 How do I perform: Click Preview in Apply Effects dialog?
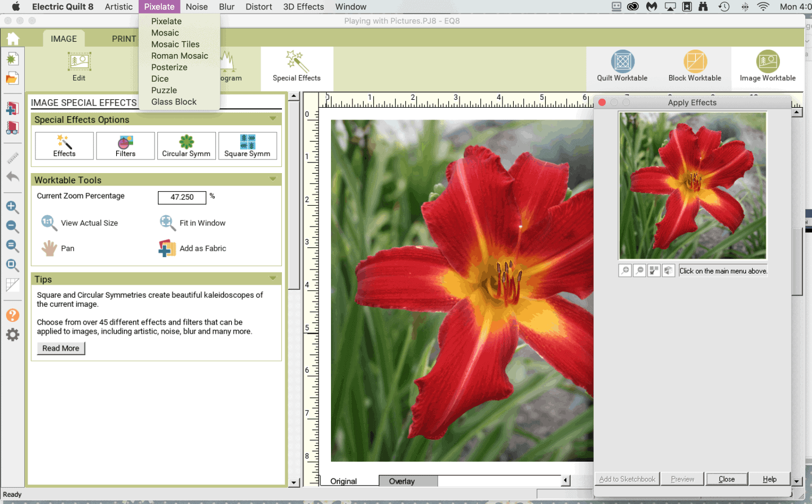click(x=682, y=479)
